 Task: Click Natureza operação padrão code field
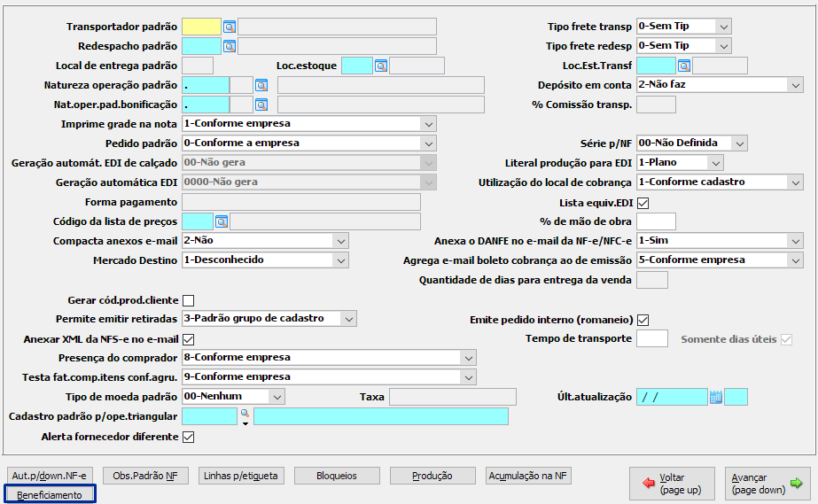(x=206, y=85)
